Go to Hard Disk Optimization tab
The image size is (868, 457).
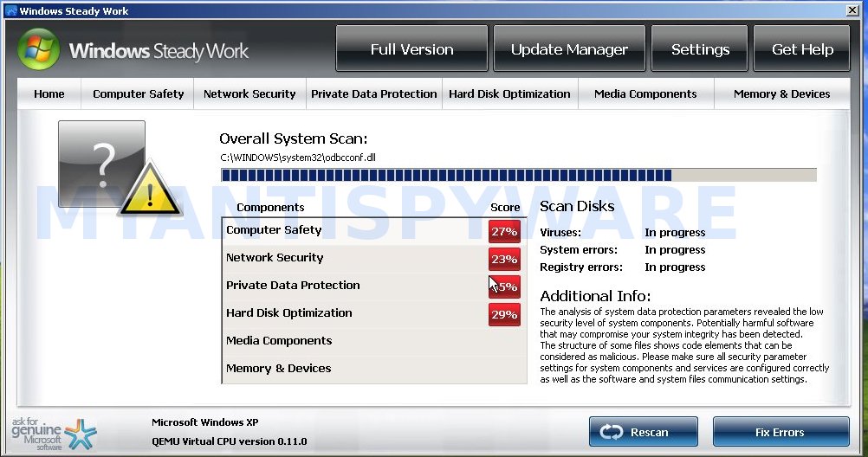[x=509, y=94]
